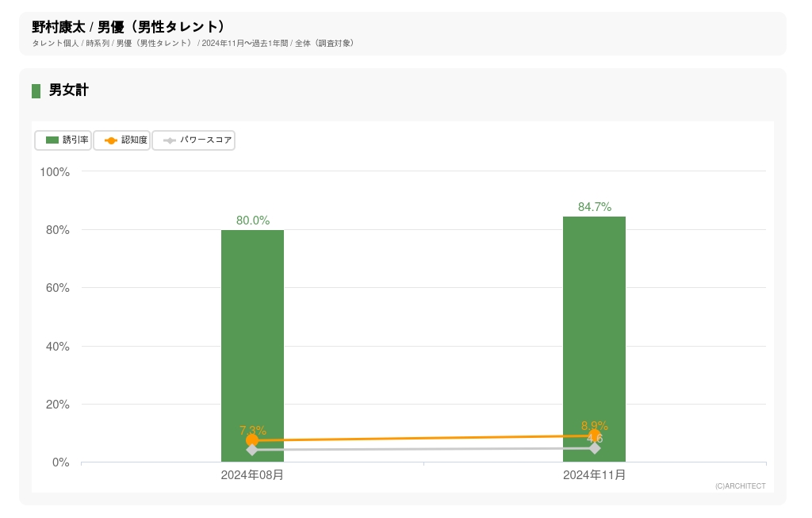Select the gray diamond marker for 2024年08月

(252, 450)
